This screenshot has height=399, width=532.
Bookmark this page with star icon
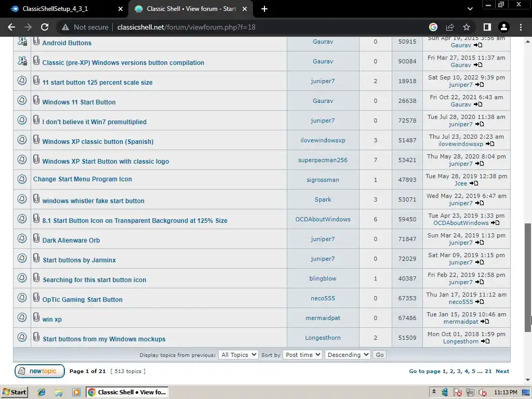tap(467, 27)
